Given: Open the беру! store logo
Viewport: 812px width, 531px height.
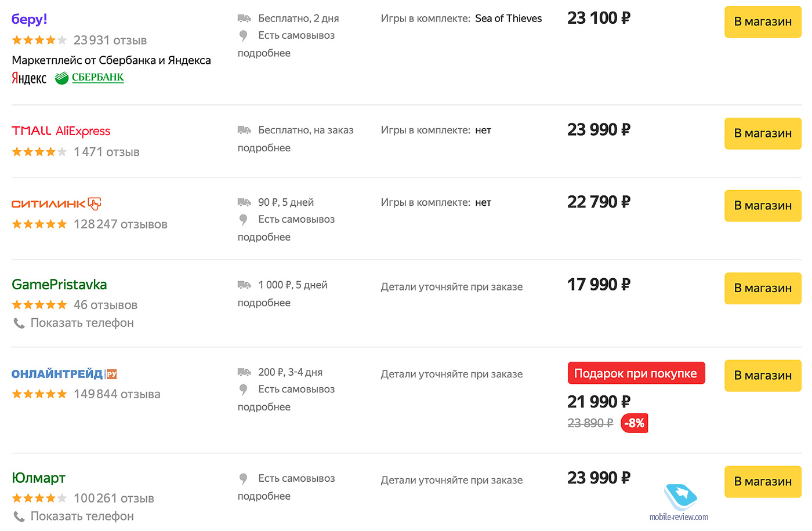Looking at the screenshot, I should tap(29, 19).
